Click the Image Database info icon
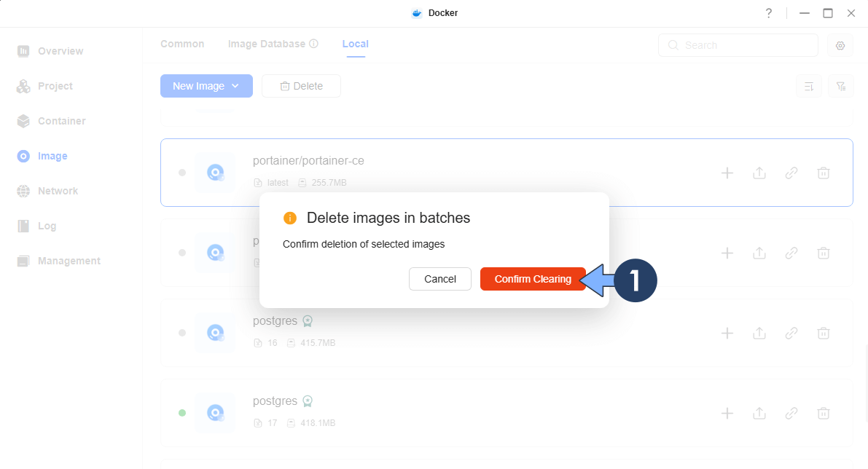The width and height of the screenshot is (868, 469). (x=314, y=44)
